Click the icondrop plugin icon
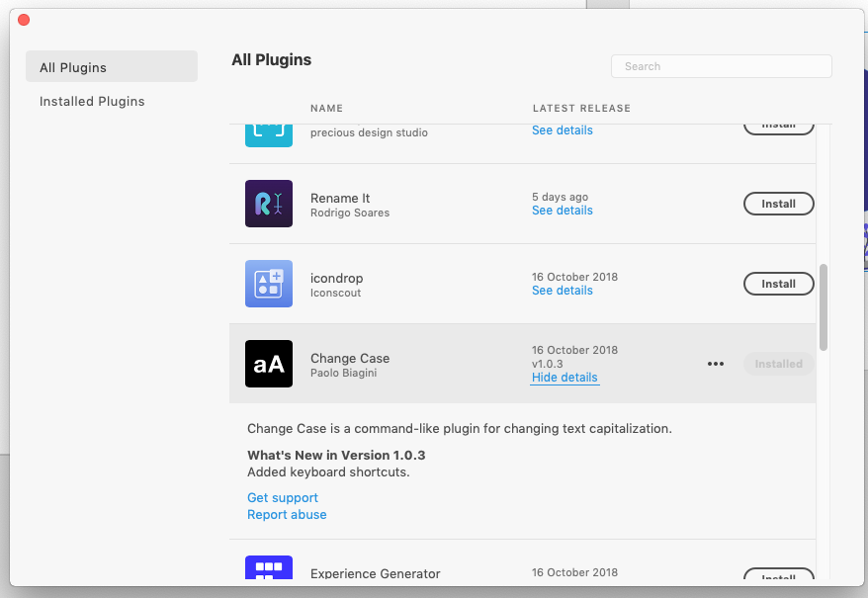The height and width of the screenshot is (598, 868). coord(269,284)
